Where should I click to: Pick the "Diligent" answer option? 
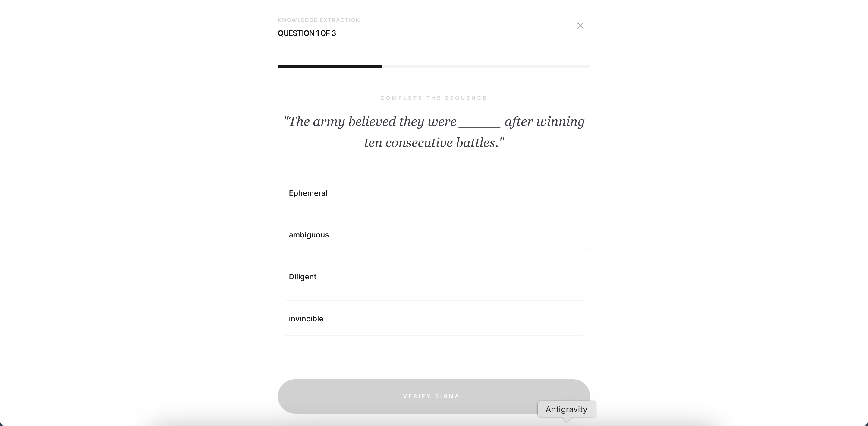433,277
